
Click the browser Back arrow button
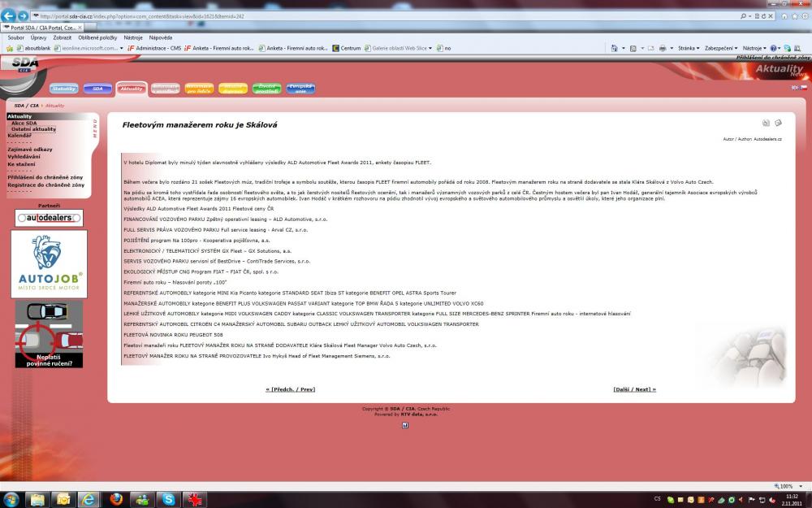pos(8,15)
